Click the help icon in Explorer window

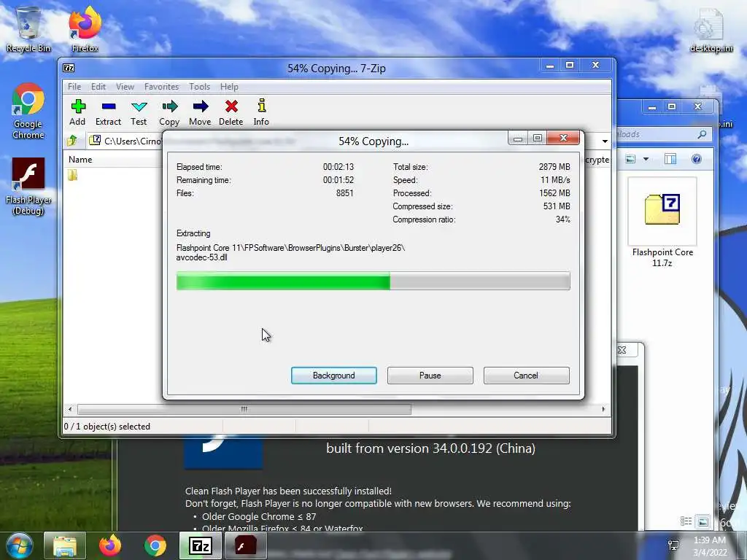(x=696, y=159)
